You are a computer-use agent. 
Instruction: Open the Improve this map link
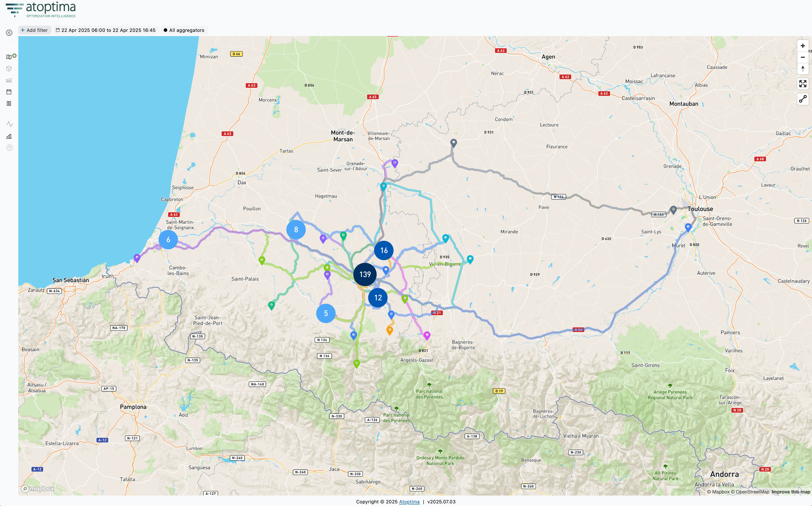tap(791, 492)
